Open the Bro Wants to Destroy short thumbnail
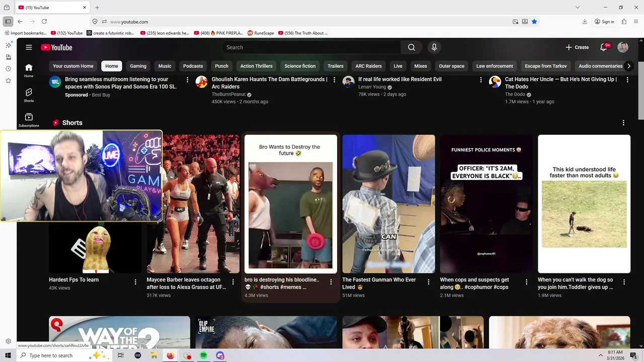Image resolution: width=644 pixels, height=362 pixels. [x=291, y=204]
